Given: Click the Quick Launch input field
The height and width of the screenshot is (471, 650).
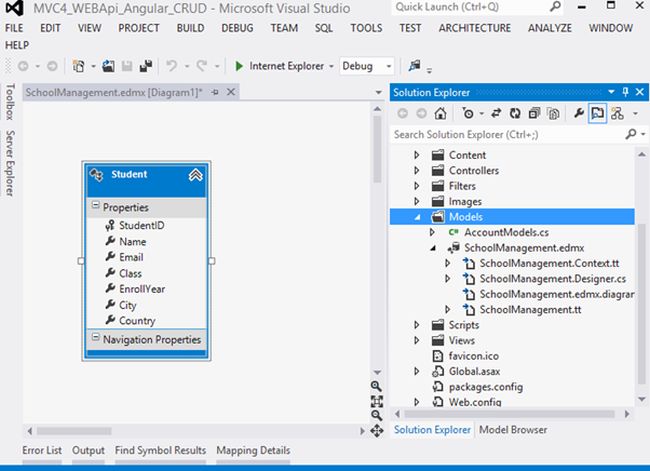Looking at the screenshot, I should pyautogui.click(x=469, y=7).
